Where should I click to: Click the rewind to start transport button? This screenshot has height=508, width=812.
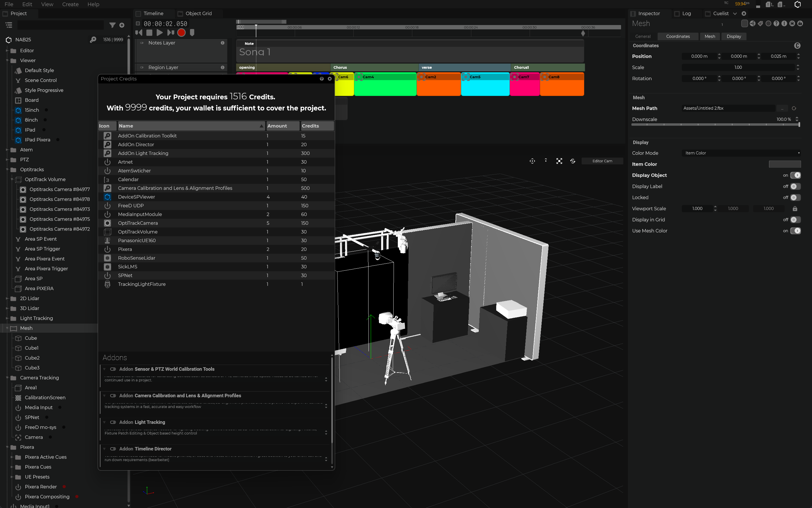tap(139, 32)
